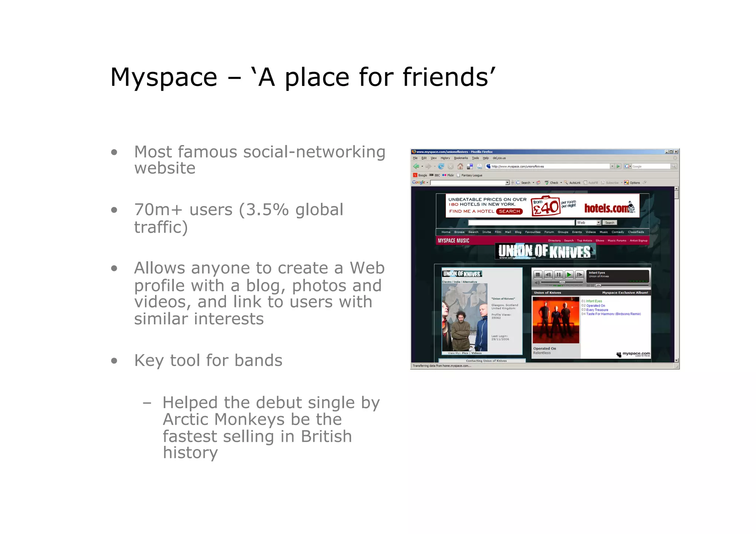Click the green Go arrow beside address bar
This screenshot has height=534, width=756.
[618, 166]
